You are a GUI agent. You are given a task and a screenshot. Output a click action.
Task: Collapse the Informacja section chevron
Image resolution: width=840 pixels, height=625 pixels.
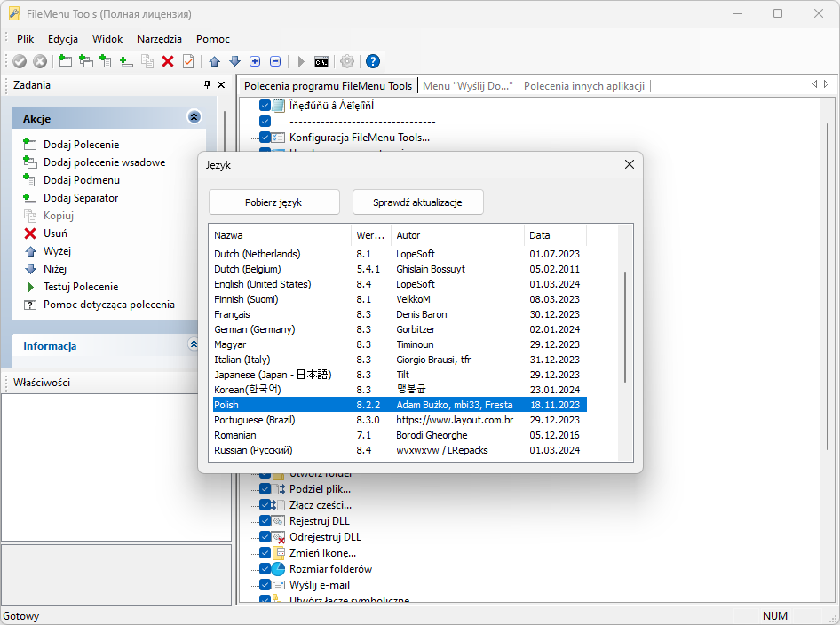click(x=194, y=344)
